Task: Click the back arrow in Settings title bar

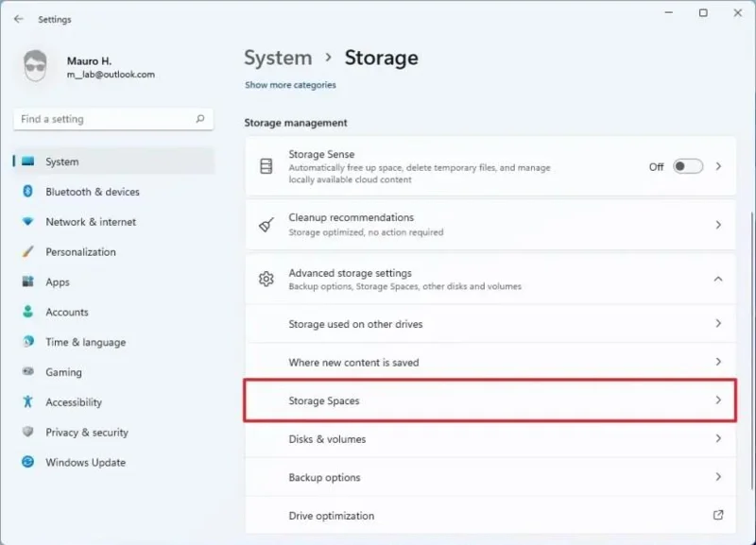Action: point(18,19)
